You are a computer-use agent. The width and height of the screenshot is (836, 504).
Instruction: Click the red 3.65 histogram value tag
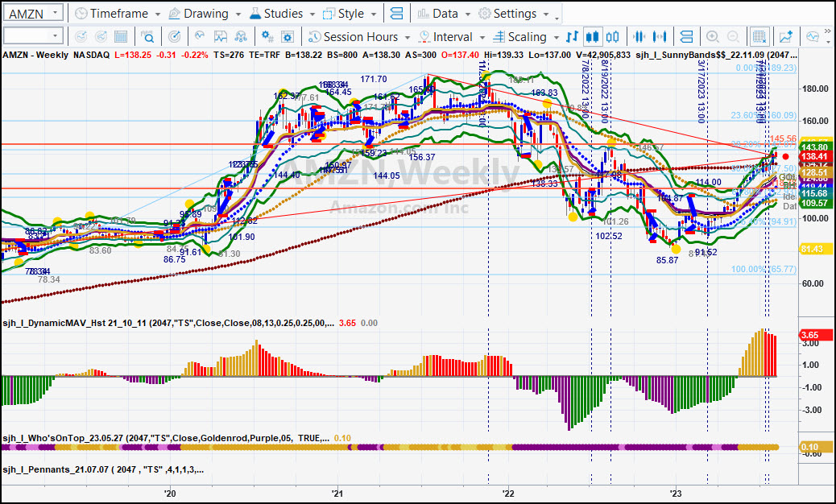815,335
